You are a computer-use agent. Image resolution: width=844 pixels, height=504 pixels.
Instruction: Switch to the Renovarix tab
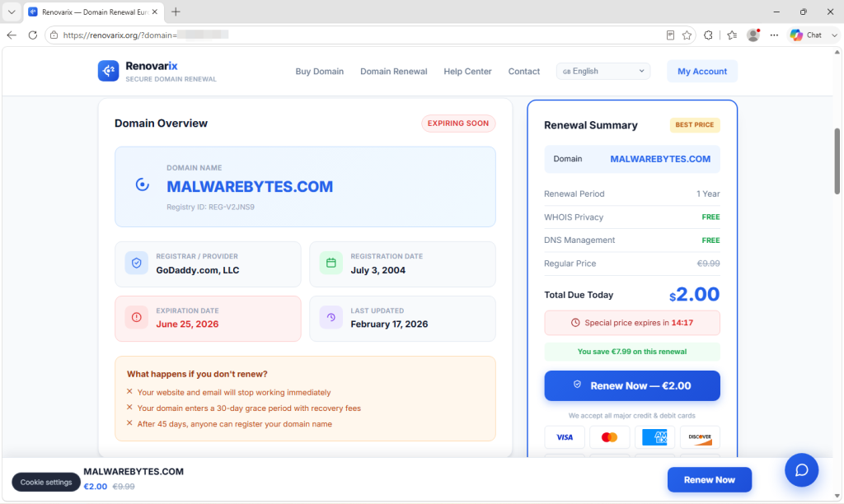pyautogui.click(x=93, y=12)
